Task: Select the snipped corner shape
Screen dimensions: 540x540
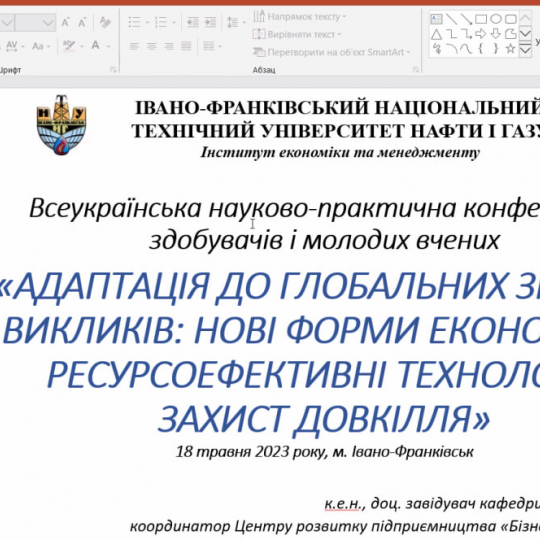Action: (x=510, y=34)
